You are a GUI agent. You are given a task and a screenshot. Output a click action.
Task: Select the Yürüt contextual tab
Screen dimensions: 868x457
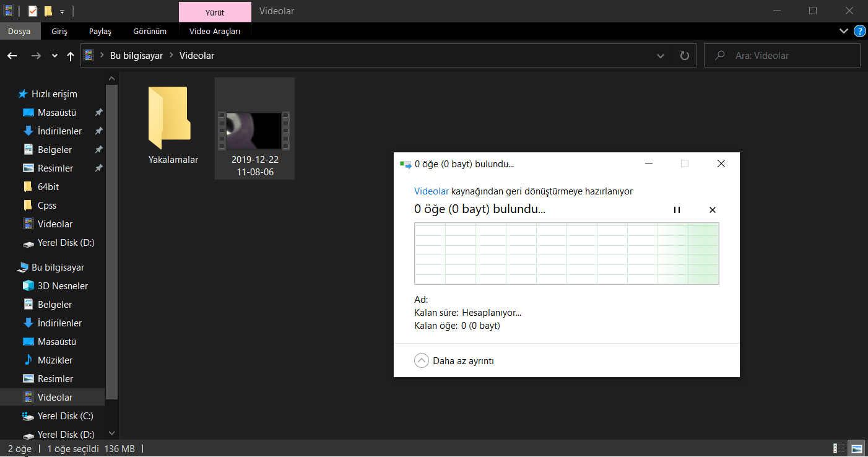pyautogui.click(x=215, y=11)
